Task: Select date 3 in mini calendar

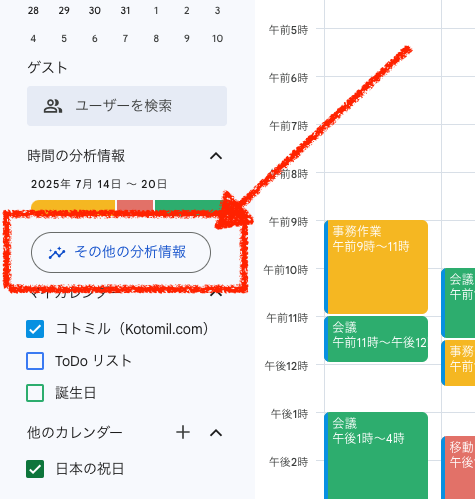Action: [x=217, y=11]
